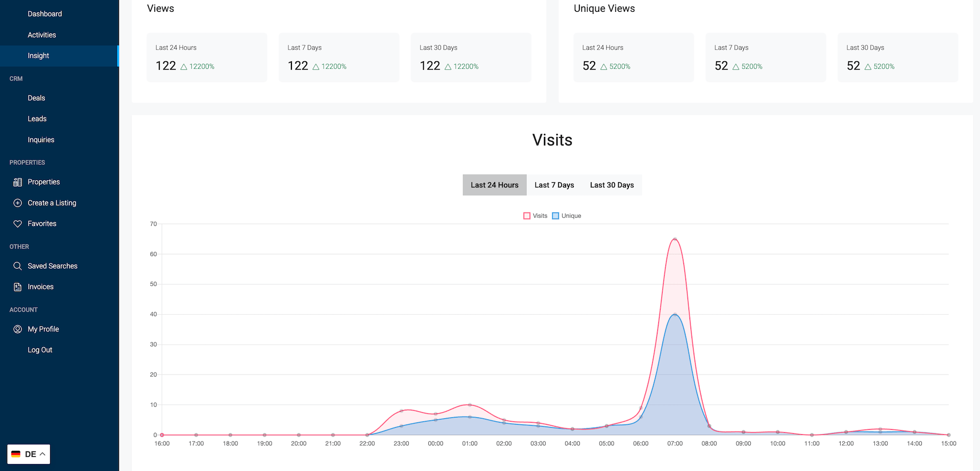Screen dimensions: 980x471
Task: Select the Last 24 Hours chart tab
Action: pos(495,185)
